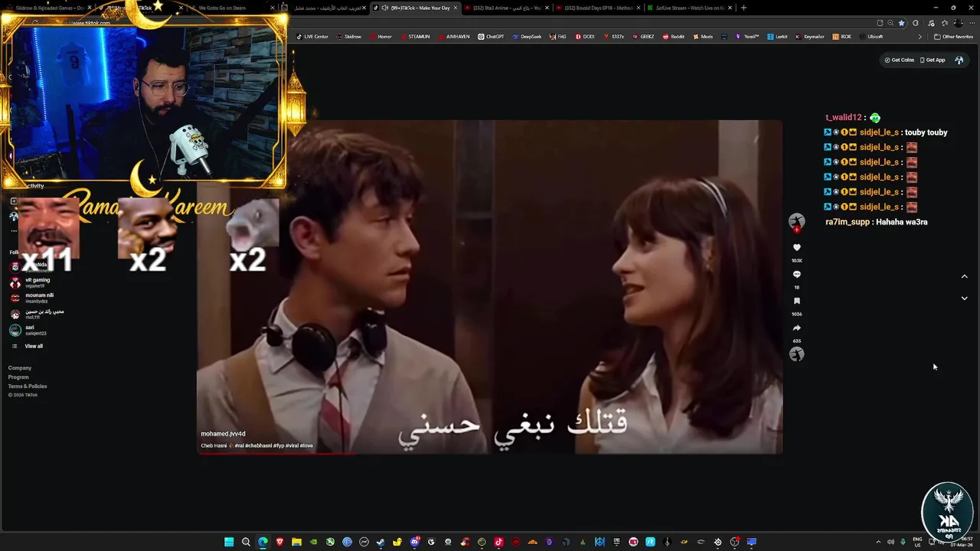Open the #chebhasni hashtag in caption
Screen dimensions: 980x551
click(260, 445)
